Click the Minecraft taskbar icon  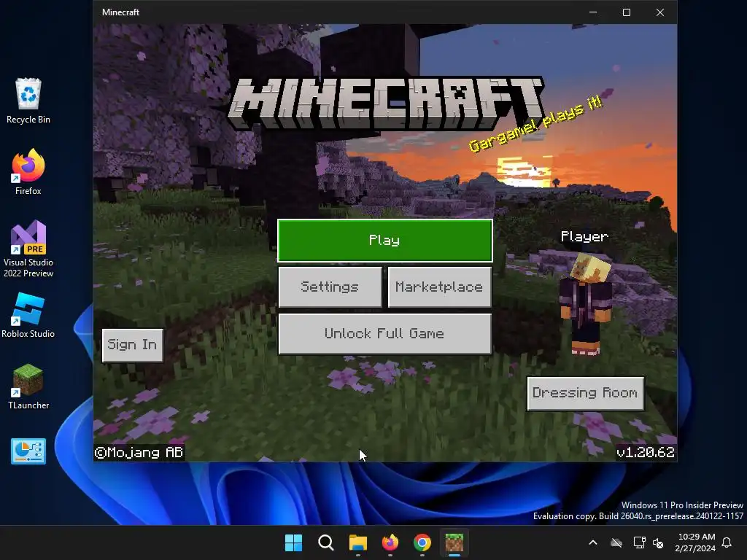click(454, 542)
